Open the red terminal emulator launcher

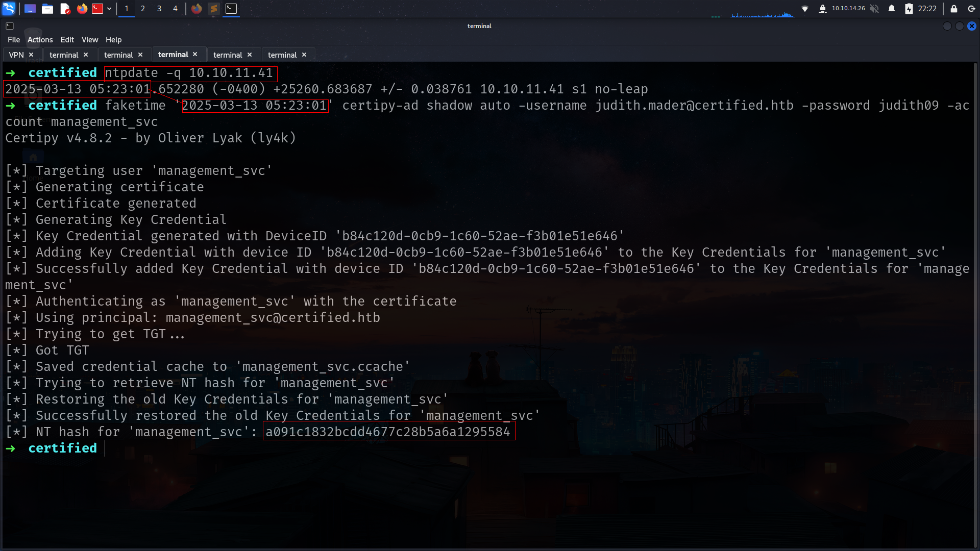tap(97, 9)
